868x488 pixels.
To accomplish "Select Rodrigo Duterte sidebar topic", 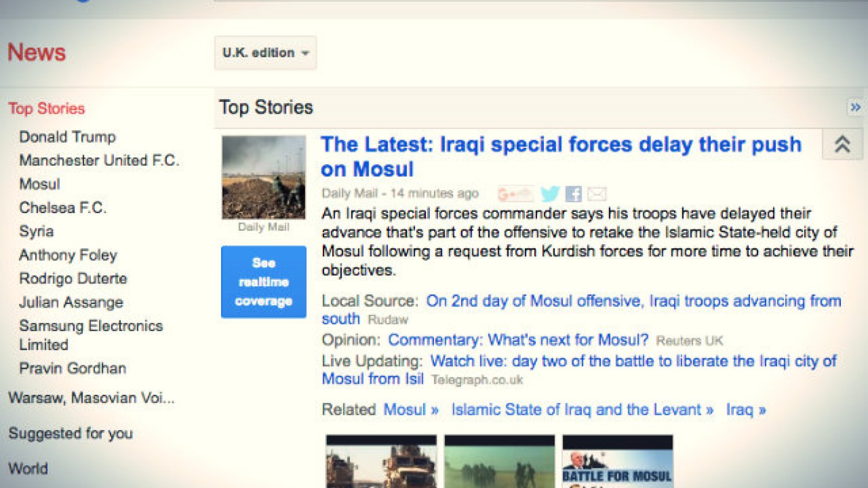I will (73, 278).
